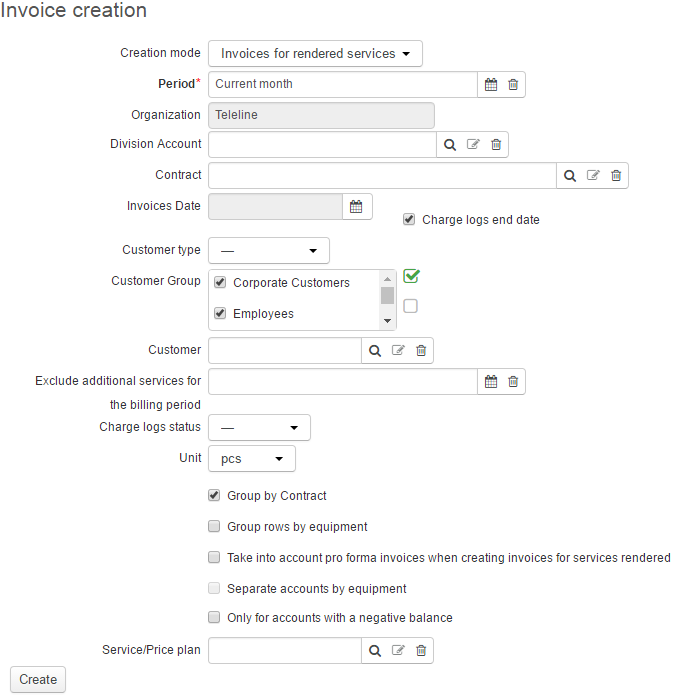Uncheck Employees customer group
Image resolution: width=675 pixels, height=695 pixels.
(x=220, y=313)
